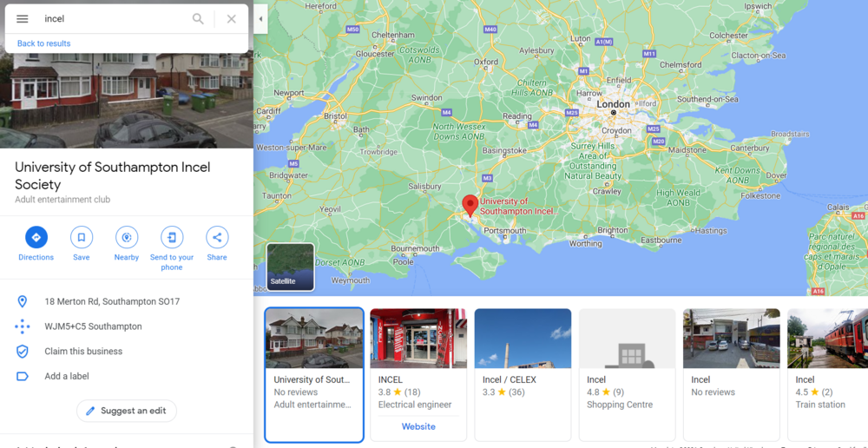Click the plus code dots icon
The image size is (868, 448).
click(23, 326)
